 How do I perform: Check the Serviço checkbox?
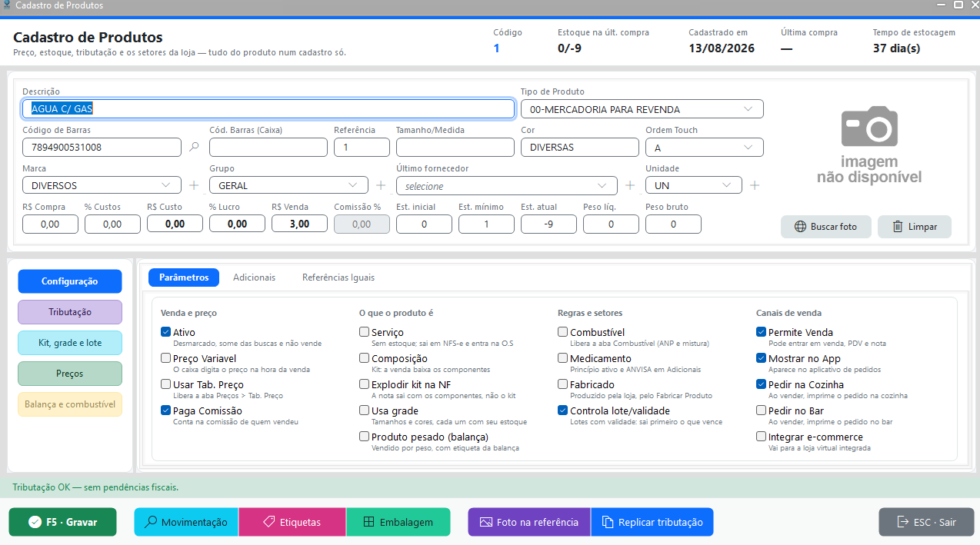pyautogui.click(x=365, y=333)
